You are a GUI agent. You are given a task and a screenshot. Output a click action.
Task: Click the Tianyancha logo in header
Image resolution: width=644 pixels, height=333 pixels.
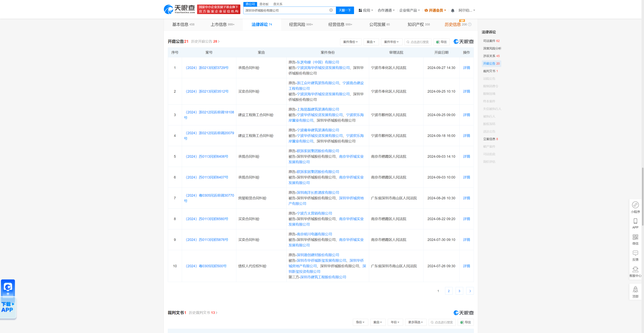tap(179, 9)
